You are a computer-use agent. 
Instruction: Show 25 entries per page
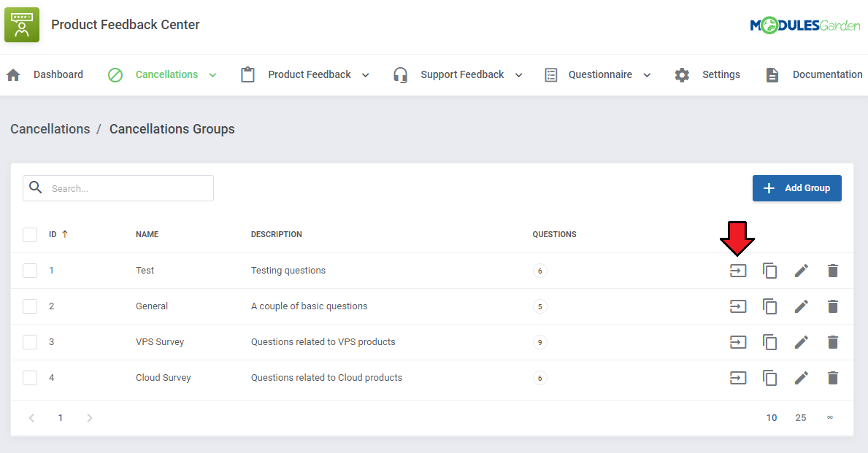(800, 417)
